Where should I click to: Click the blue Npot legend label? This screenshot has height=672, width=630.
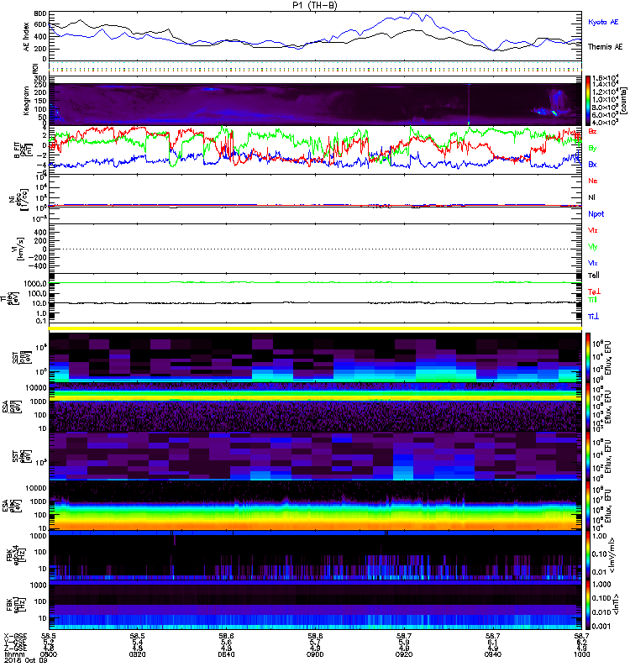pos(596,214)
